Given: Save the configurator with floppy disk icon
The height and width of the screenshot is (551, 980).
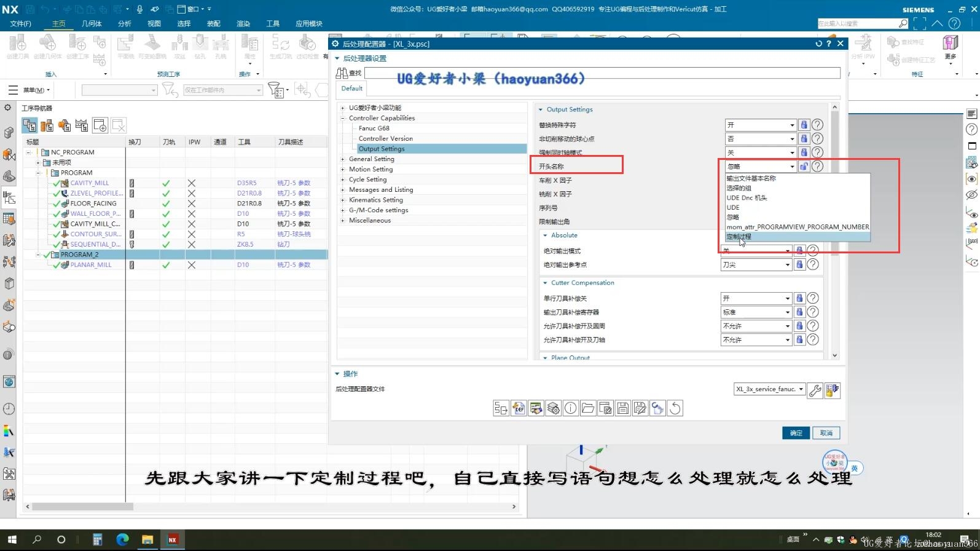Looking at the screenshot, I should 623,408.
